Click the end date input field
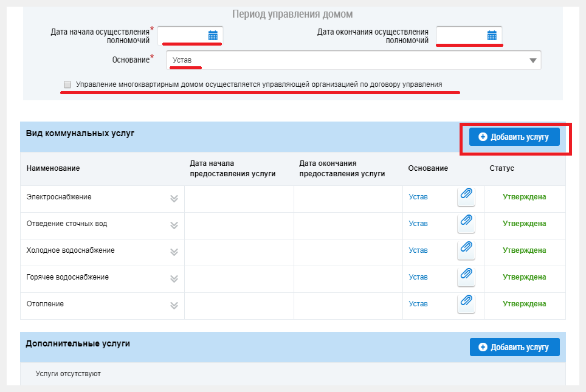Image resolution: width=586 pixels, height=392 pixels. 462,35
